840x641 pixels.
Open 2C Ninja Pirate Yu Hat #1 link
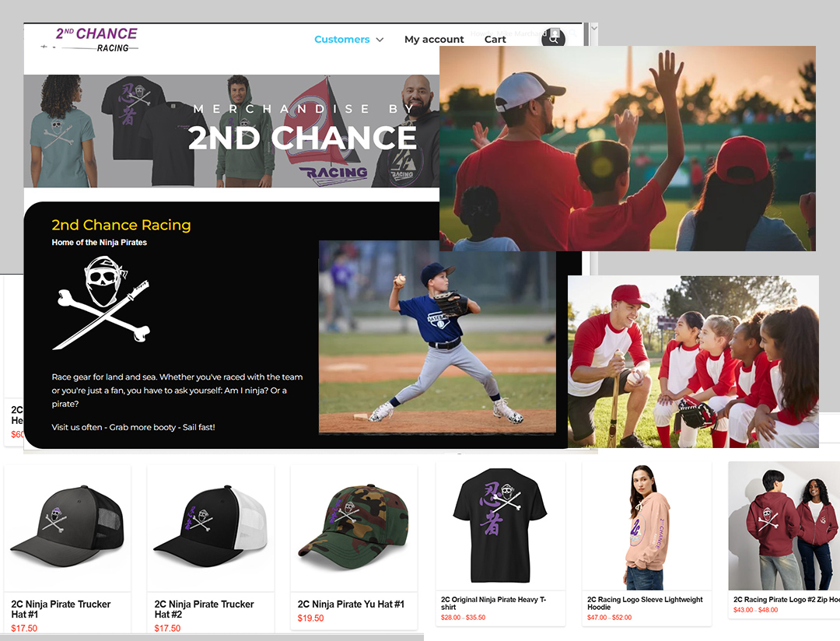[351, 604]
